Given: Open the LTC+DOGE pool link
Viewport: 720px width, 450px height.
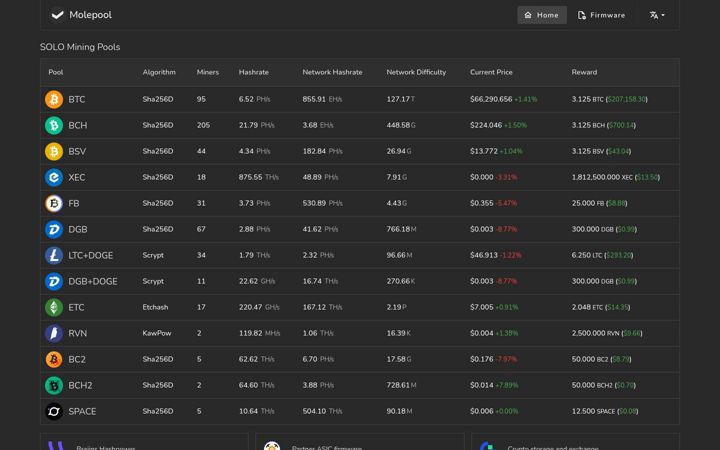Looking at the screenshot, I should coord(90,255).
